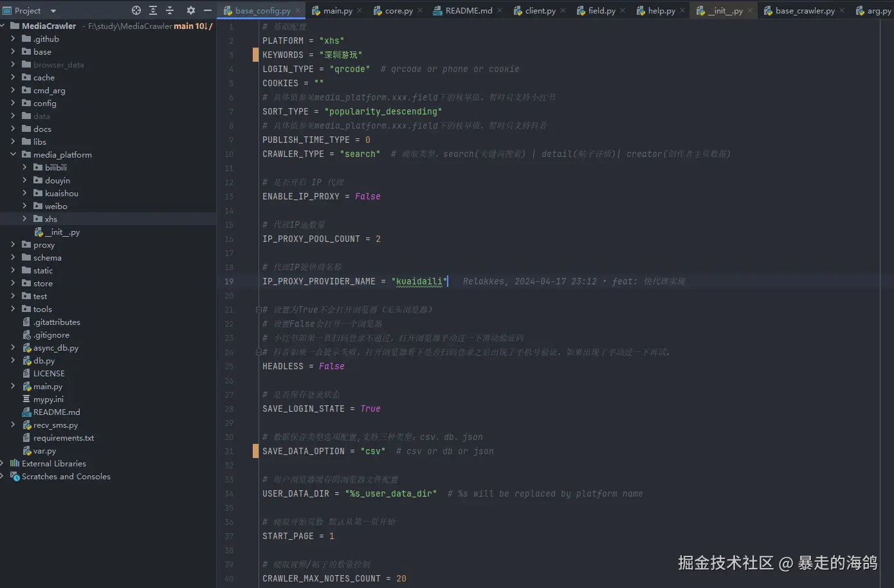This screenshot has width=894, height=588.
Task: Expand External Libraries node
Action: coord(3,463)
